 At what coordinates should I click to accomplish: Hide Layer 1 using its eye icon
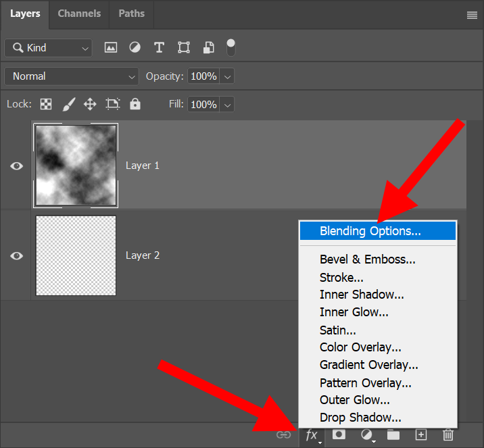(x=17, y=166)
